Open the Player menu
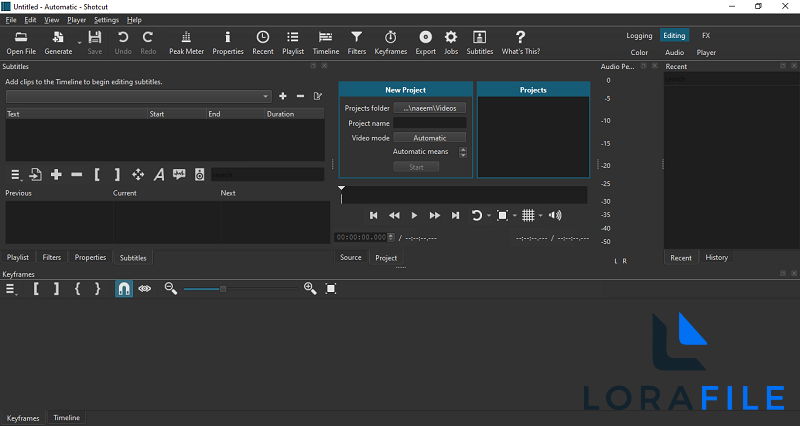Viewport: 800px width, 426px height. pyautogui.click(x=77, y=20)
